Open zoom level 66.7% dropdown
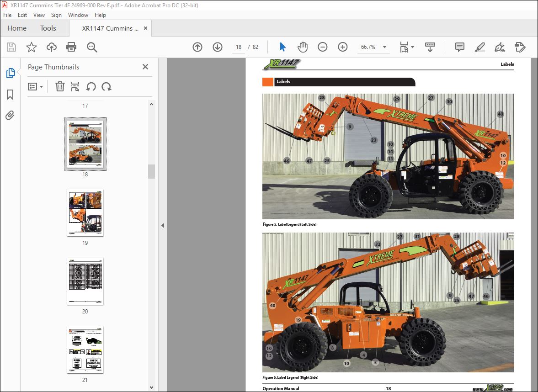Image resolution: width=538 pixels, height=392 pixels. click(384, 47)
